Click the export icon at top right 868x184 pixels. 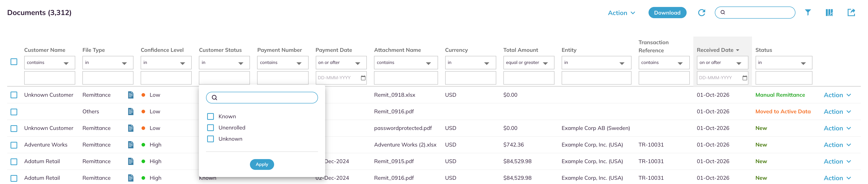851,13
